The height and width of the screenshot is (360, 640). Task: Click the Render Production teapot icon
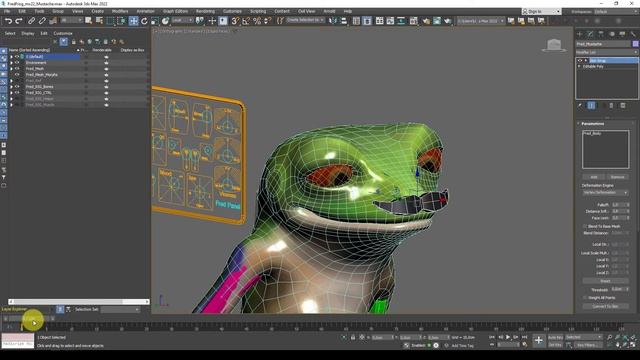(x=448, y=21)
